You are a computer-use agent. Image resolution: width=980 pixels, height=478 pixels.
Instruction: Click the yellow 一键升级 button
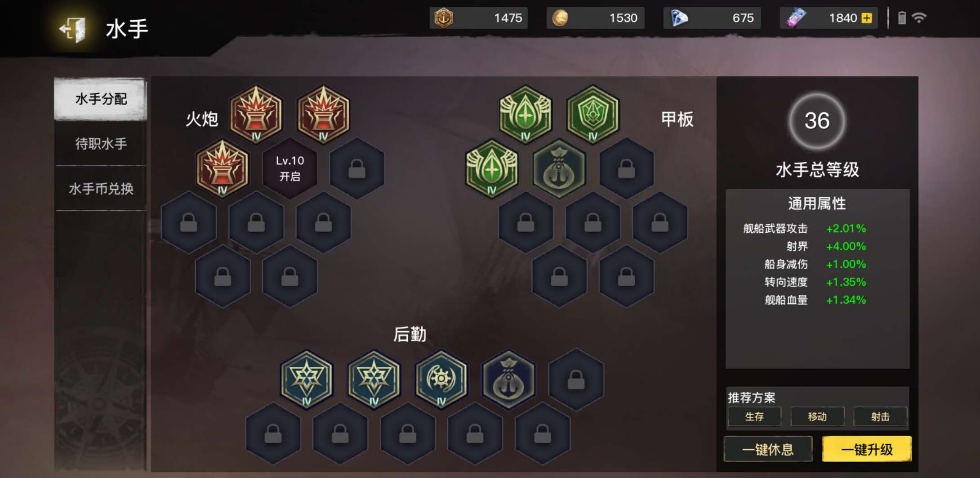pos(867,449)
